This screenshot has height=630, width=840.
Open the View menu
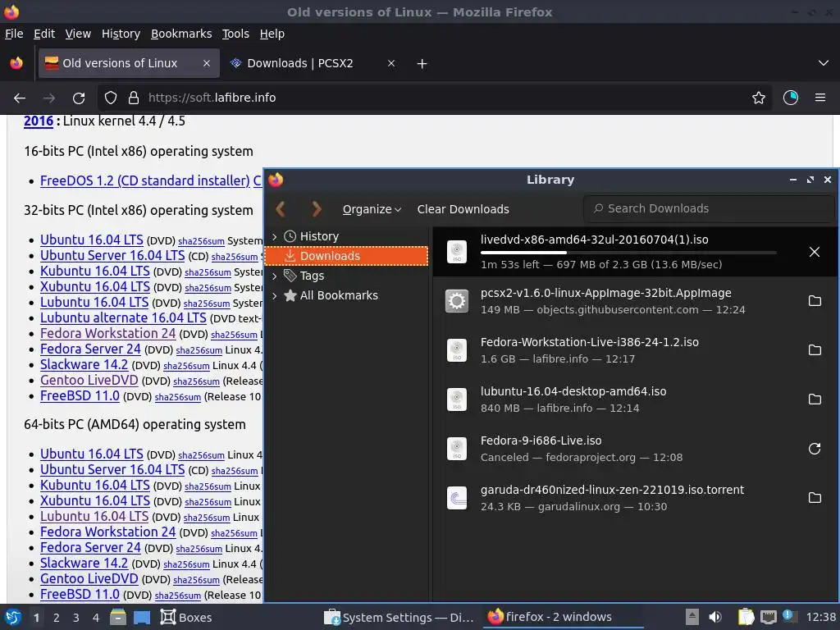click(x=78, y=34)
